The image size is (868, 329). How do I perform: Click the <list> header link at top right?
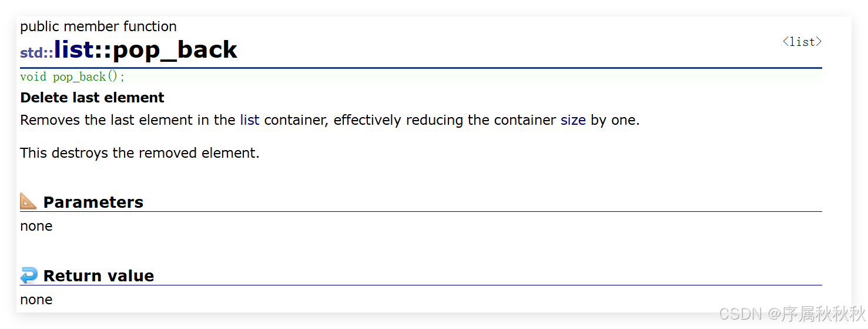click(802, 42)
